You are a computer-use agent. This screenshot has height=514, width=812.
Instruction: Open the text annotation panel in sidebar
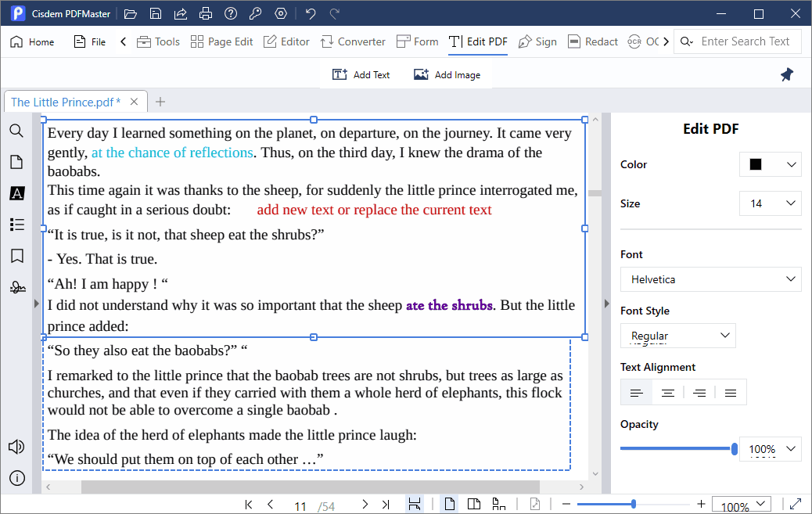[16, 193]
